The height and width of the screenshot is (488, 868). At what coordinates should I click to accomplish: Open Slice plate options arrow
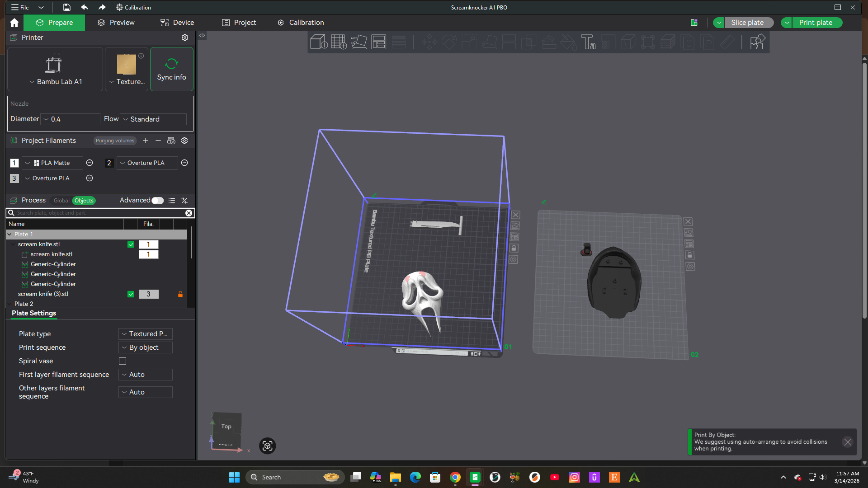click(719, 23)
